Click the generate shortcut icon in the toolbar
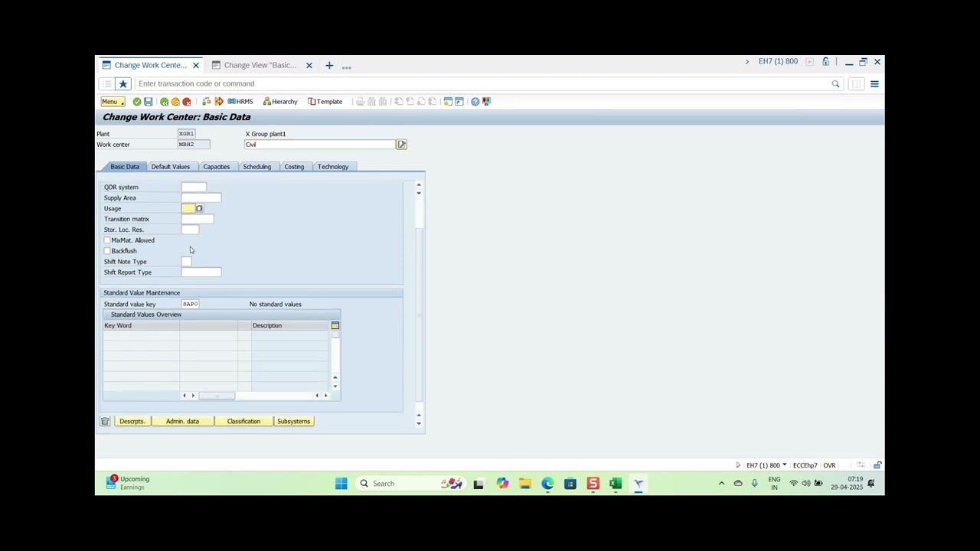The height and width of the screenshot is (551, 980). click(459, 102)
